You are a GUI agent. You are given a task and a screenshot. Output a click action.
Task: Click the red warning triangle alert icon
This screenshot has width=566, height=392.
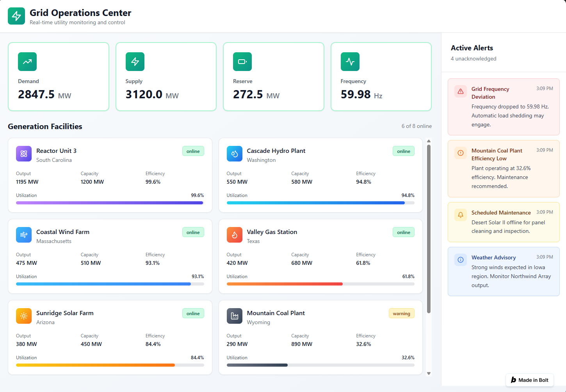pyautogui.click(x=461, y=91)
